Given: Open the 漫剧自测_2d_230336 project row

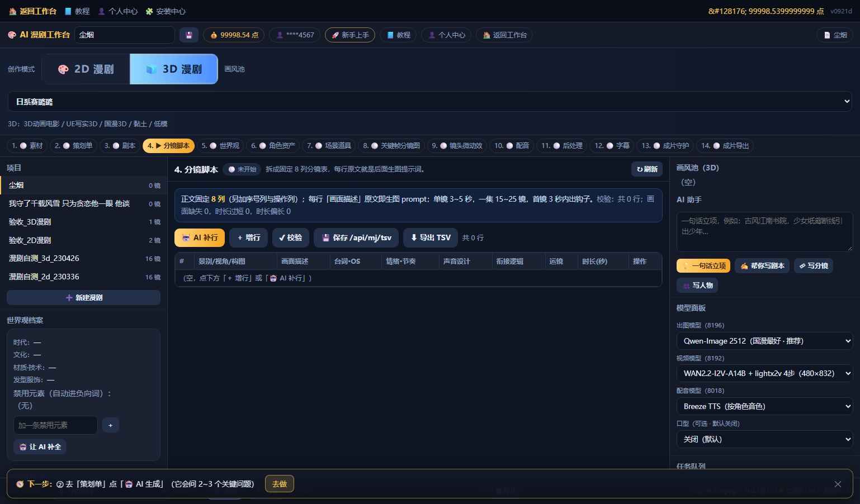Looking at the screenshot, I should click(x=83, y=277).
